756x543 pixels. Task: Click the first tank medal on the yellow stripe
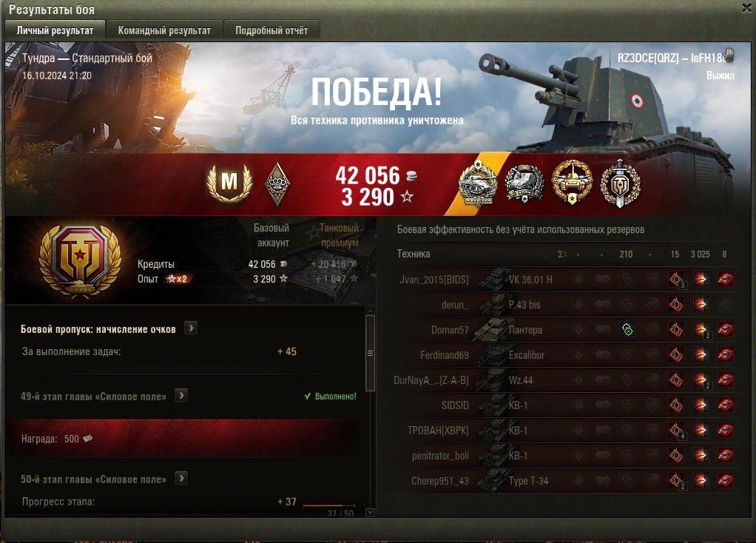tap(477, 183)
